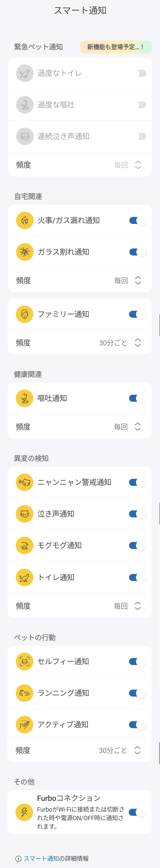Tap the info icon beside スマート通知の詳細情報
The width and height of the screenshot is (160, 868).
(x=19, y=859)
